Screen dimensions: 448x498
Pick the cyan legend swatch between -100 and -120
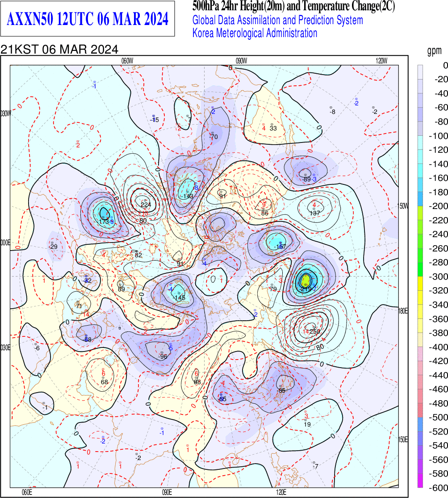tap(420, 142)
